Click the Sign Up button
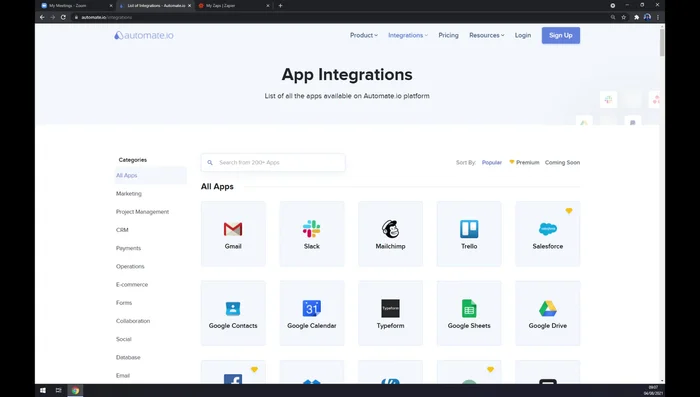 tap(561, 35)
